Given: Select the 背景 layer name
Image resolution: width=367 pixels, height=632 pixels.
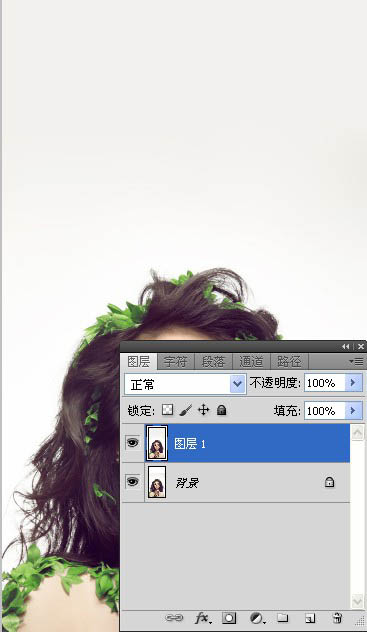Looking at the screenshot, I should [187, 482].
